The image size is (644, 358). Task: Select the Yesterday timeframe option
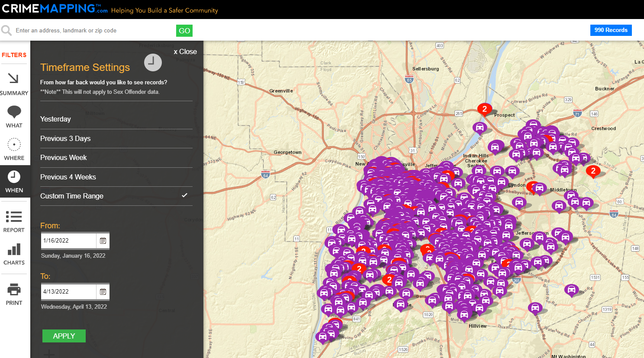55,119
